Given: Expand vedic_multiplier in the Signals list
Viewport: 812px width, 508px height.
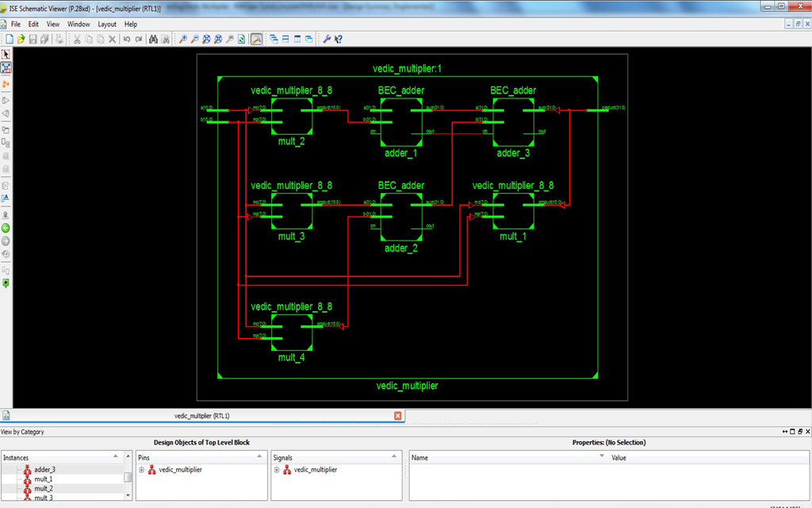Looking at the screenshot, I should pos(277,470).
